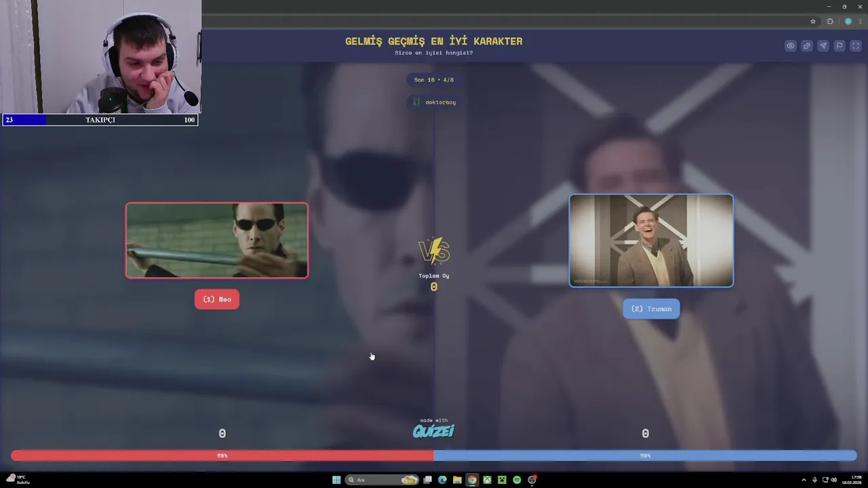Viewport: 868px width, 488px height.
Task: Click the red Neo vote percentage bar
Action: [222, 455]
